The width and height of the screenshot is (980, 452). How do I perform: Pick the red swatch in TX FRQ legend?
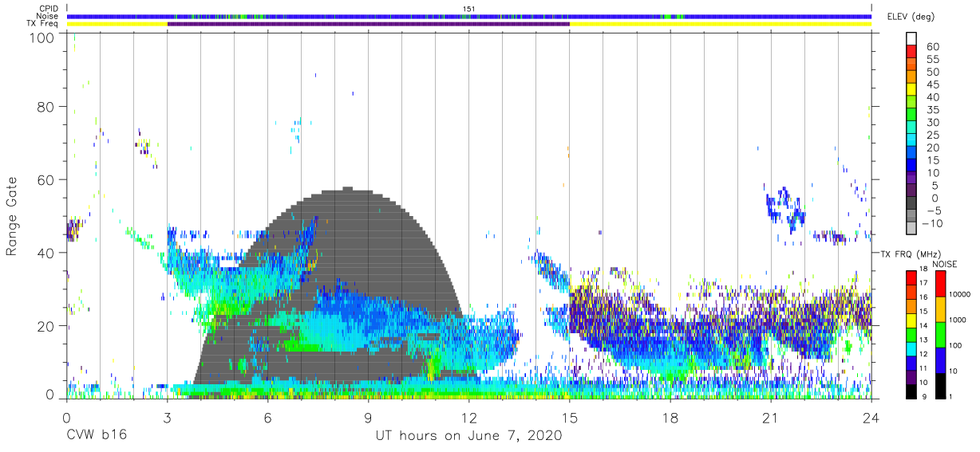(x=911, y=277)
